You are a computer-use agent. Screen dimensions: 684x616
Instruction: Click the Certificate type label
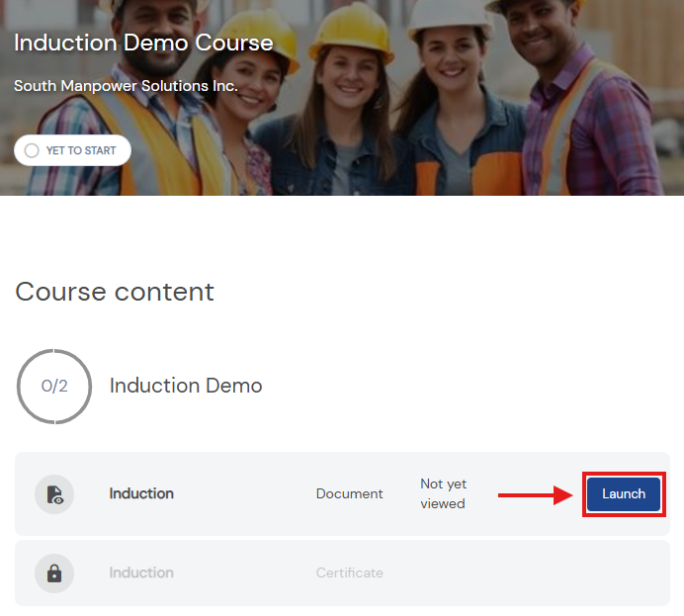[x=350, y=572]
